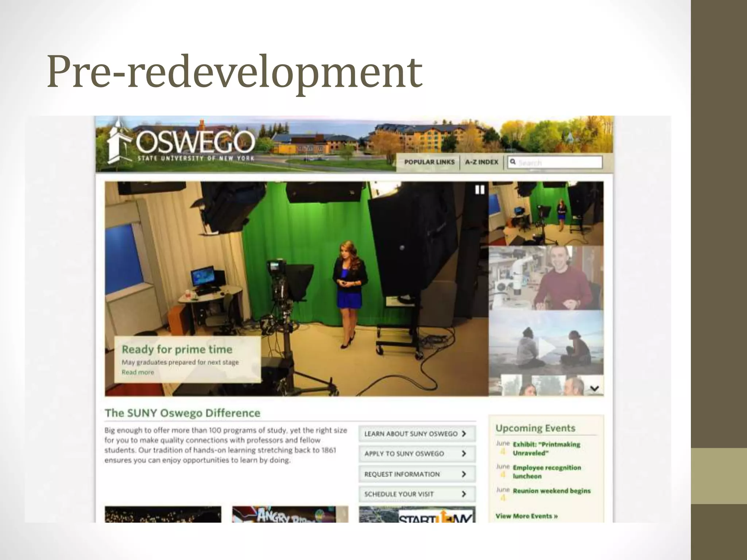747x560 pixels.
Task: Click the search magnifier icon
Action: [513, 162]
